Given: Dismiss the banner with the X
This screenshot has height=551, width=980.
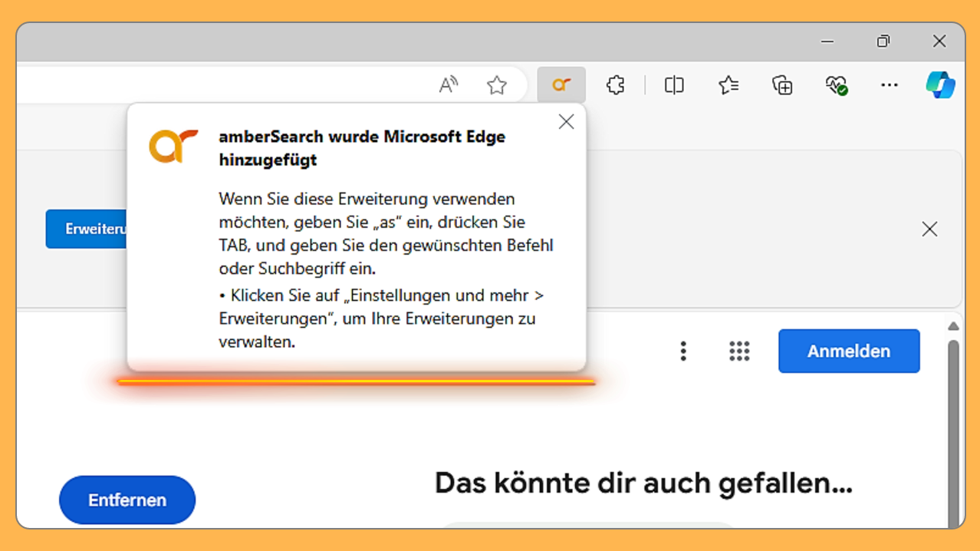Looking at the screenshot, I should [929, 229].
